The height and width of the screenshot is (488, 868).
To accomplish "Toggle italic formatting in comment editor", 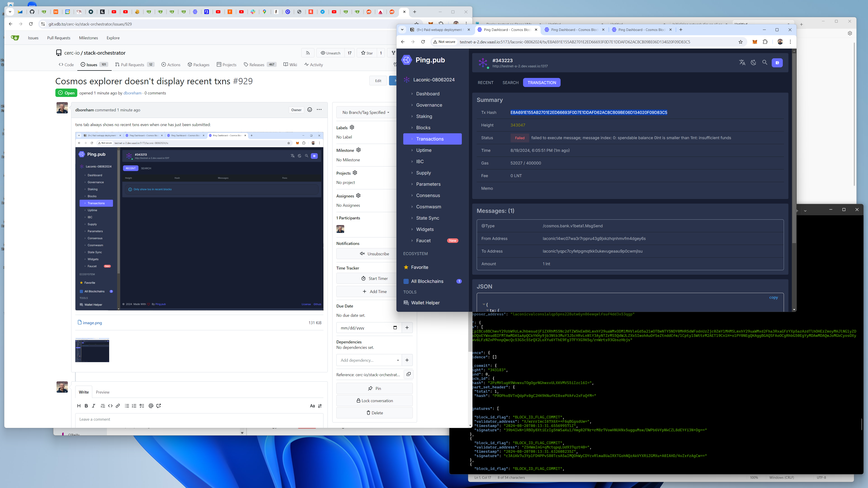I will coord(94,406).
